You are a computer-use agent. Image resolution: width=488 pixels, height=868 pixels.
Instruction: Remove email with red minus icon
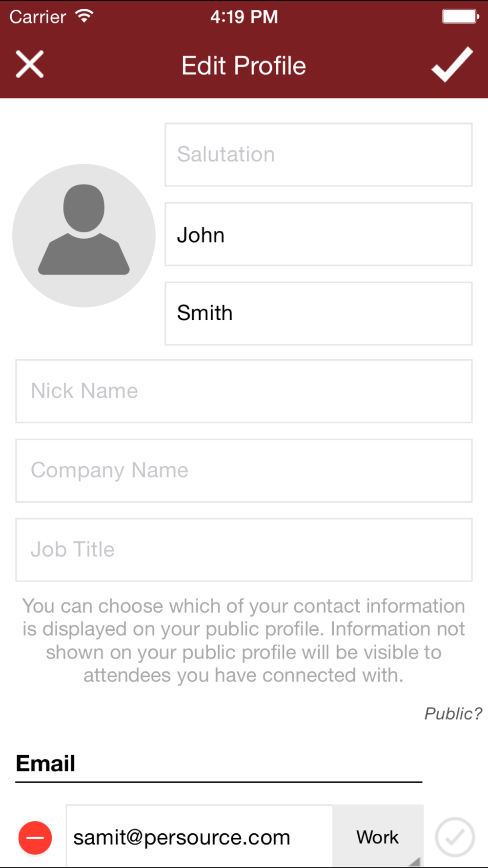pyautogui.click(x=35, y=837)
